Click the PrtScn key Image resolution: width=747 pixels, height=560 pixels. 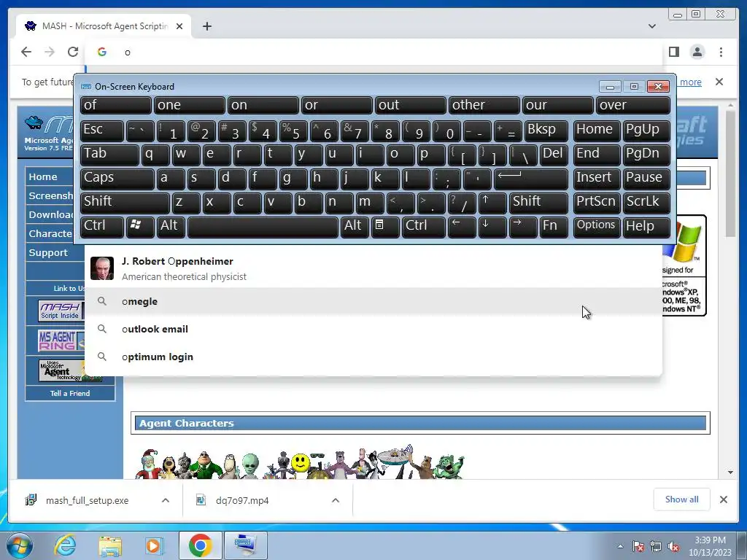597,203
